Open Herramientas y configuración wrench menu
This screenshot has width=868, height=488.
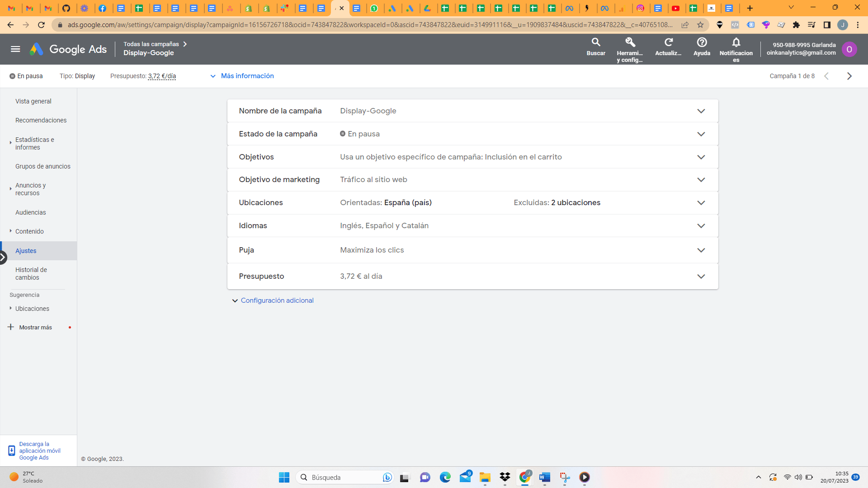pyautogui.click(x=630, y=47)
